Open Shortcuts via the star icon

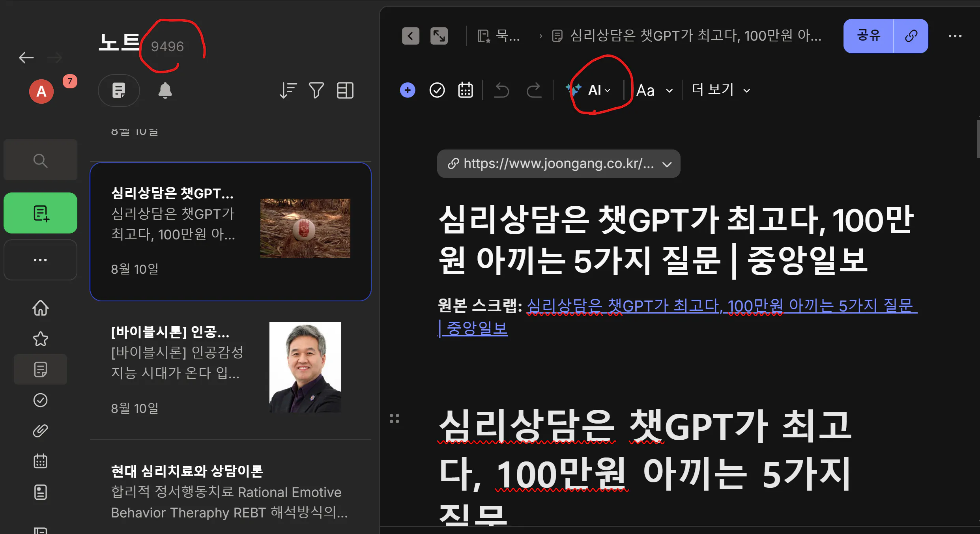(40, 339)
